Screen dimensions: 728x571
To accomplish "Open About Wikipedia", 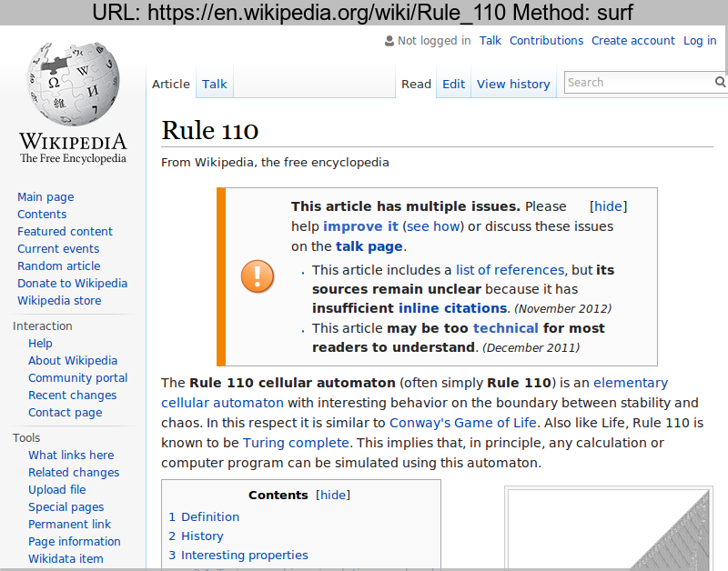I will (x=73, y=360).
